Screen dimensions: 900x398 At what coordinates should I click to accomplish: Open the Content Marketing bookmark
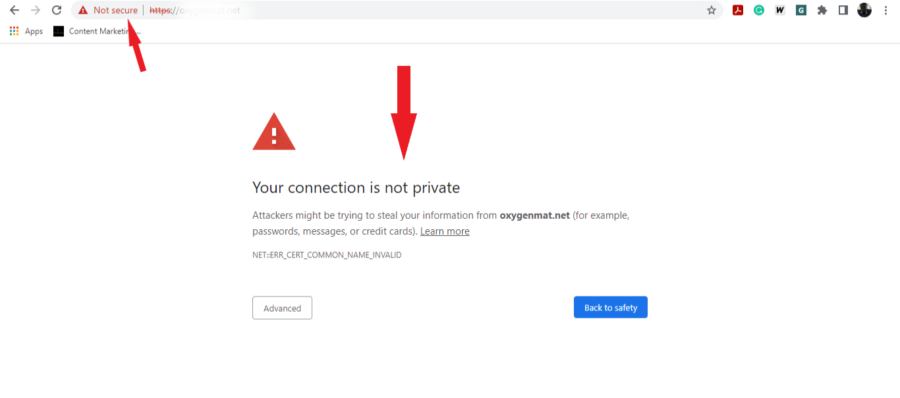pyautogui.click(x=96, y=32)
